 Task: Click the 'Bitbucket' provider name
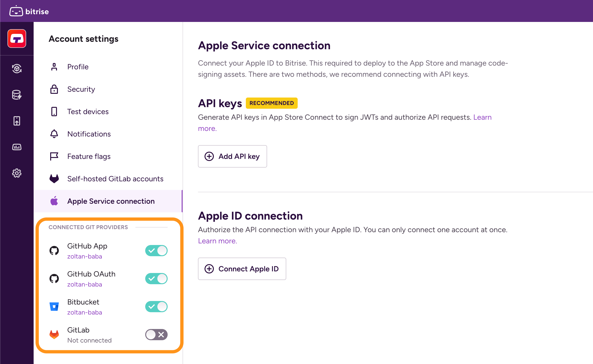tap(83, 302)
